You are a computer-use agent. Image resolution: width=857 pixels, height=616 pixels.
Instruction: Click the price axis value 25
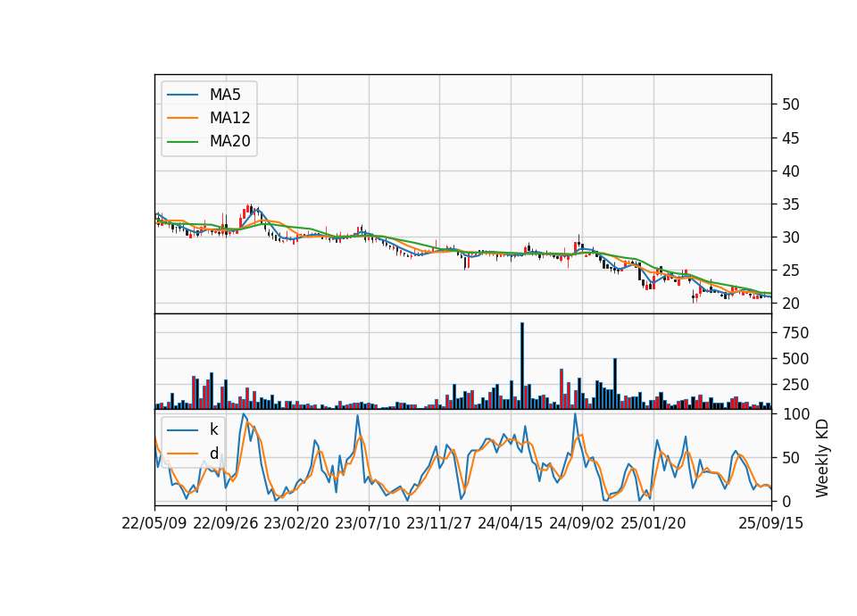click(x=790, y=271)
